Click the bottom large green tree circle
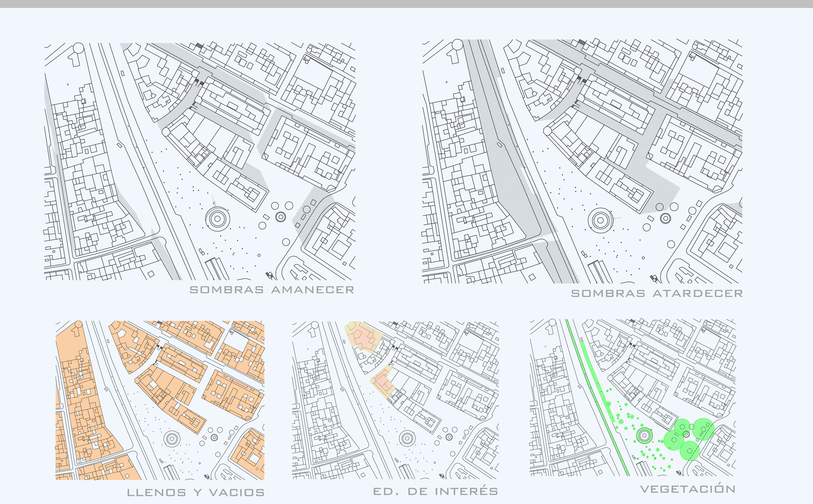The height and width of the screenshot is (504, 813). 689,451
